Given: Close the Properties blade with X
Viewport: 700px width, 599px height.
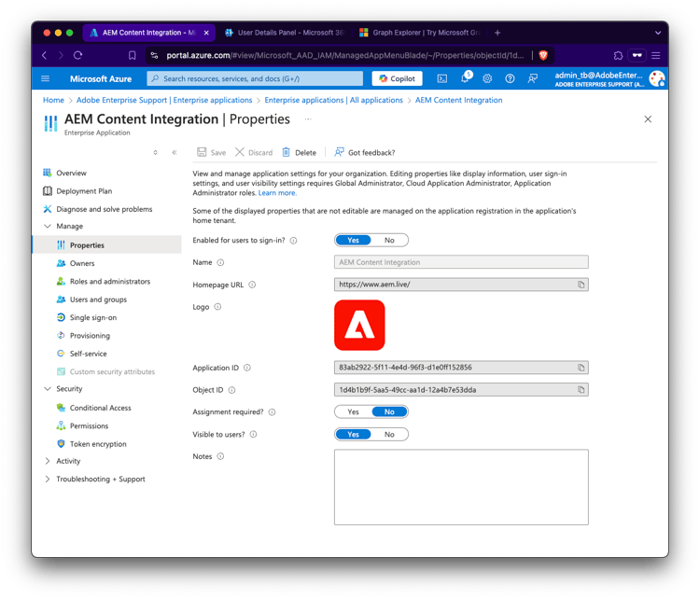Looking at the screenshot, I should tap(648, 119).
